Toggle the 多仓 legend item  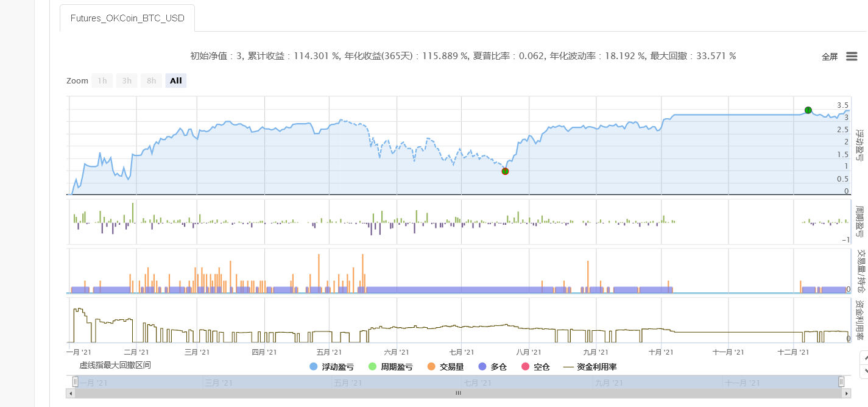493,367
